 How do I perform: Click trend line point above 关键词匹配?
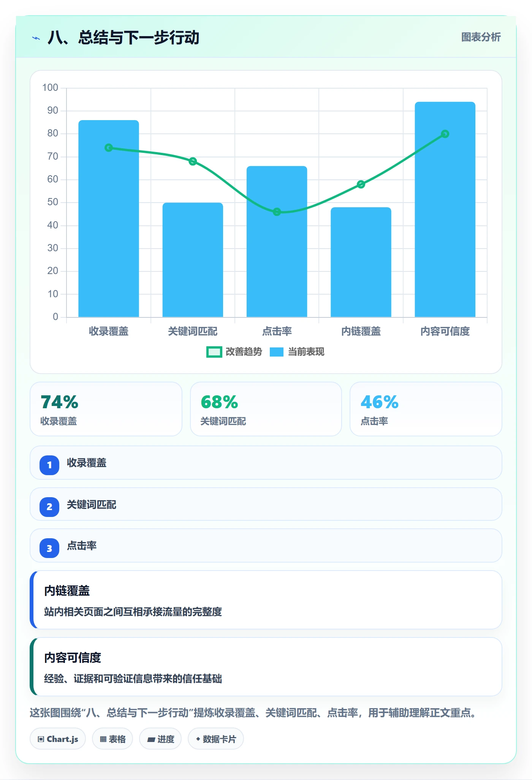click(x=193, y=161)
